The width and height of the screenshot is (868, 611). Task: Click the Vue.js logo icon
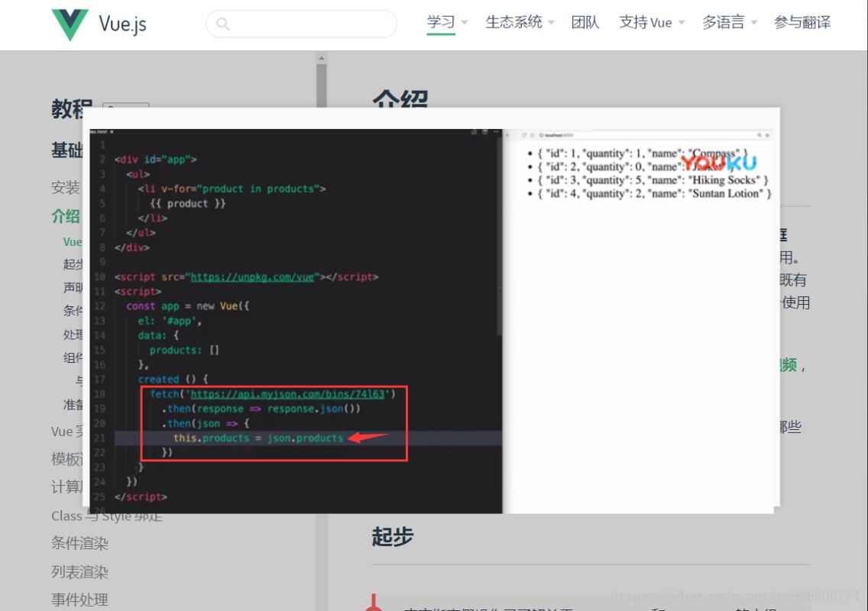pos(70,24)
